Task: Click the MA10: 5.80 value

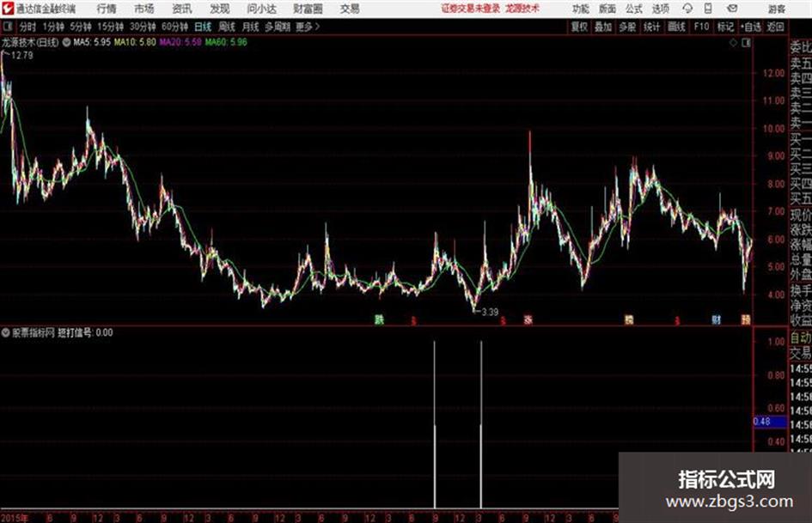Action: 135,42
